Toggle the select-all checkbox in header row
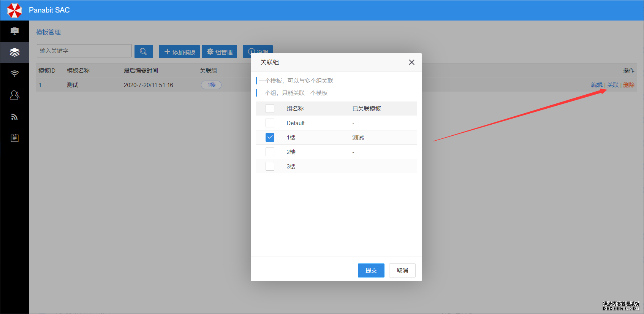The width and height of the screenshot is (644, 314). pyautogui.click(x=270, y=109)
